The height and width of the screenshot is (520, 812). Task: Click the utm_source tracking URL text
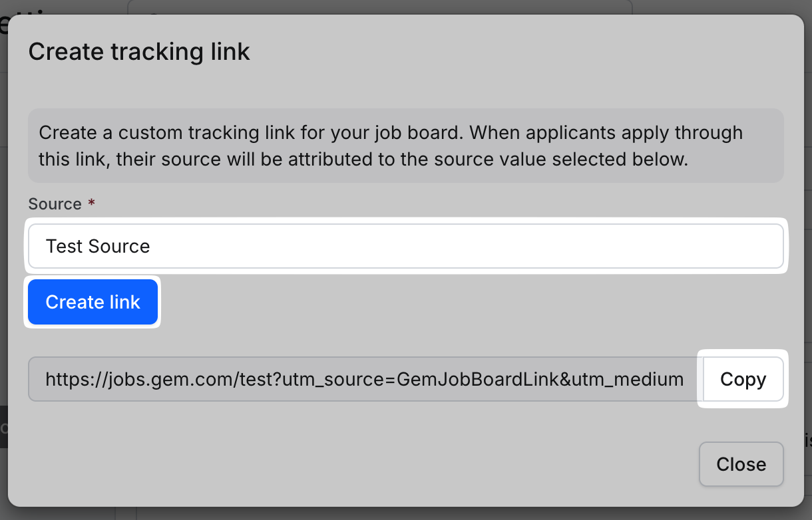point(364,379)
